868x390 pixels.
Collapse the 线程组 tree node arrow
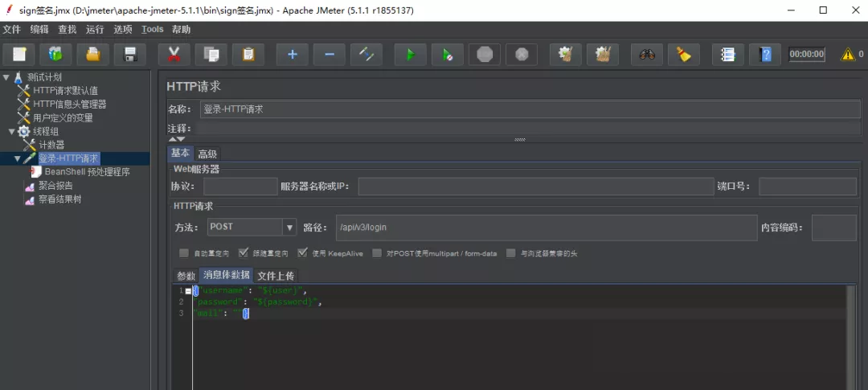pyautogui.click(x=12, y=131)
